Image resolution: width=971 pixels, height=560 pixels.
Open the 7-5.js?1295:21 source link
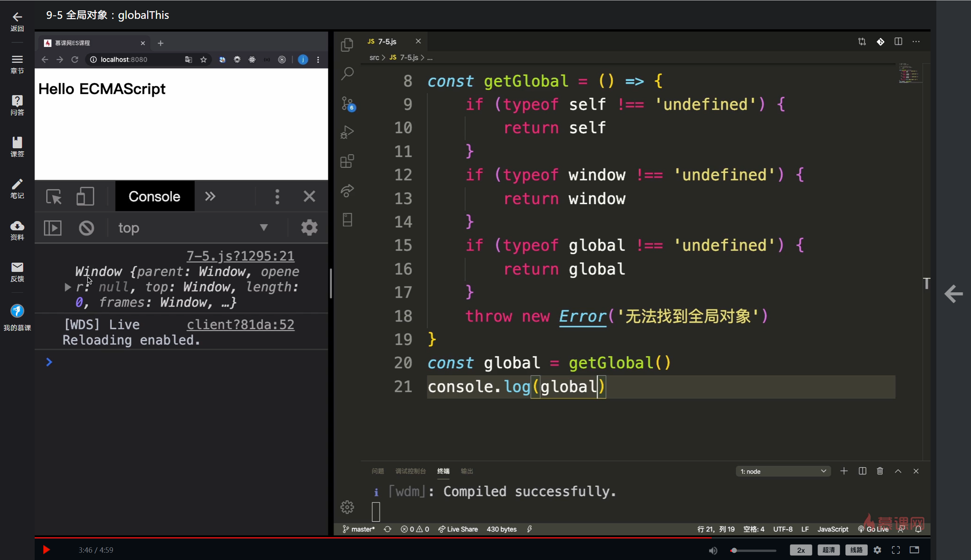coord(240,256)
